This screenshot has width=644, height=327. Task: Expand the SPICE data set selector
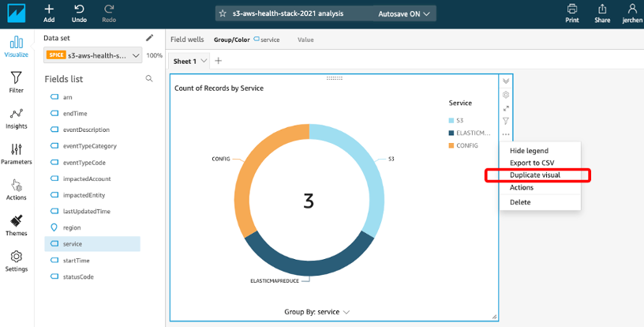click(x=93, y=55)
